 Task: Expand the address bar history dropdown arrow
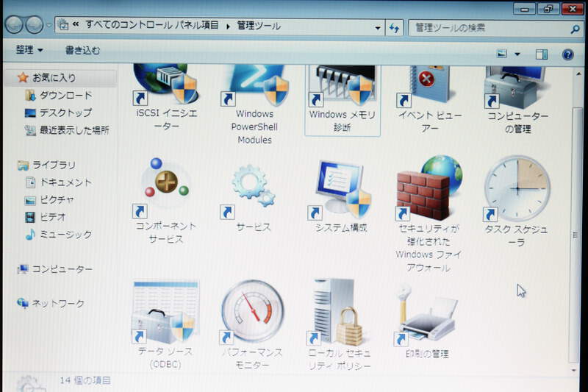(x=378, y=28)
